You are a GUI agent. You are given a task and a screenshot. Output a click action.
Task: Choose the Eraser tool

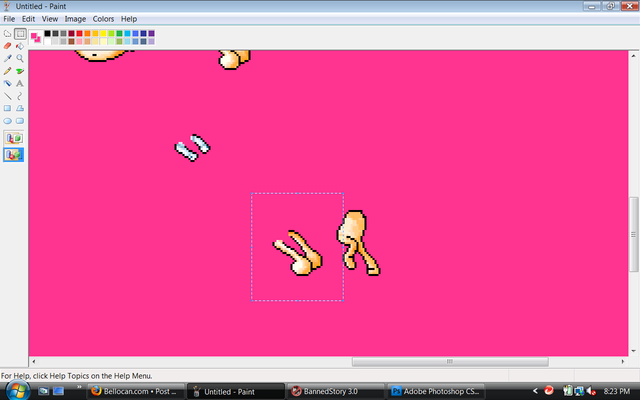pyautogui.click(x=7, y=46)
